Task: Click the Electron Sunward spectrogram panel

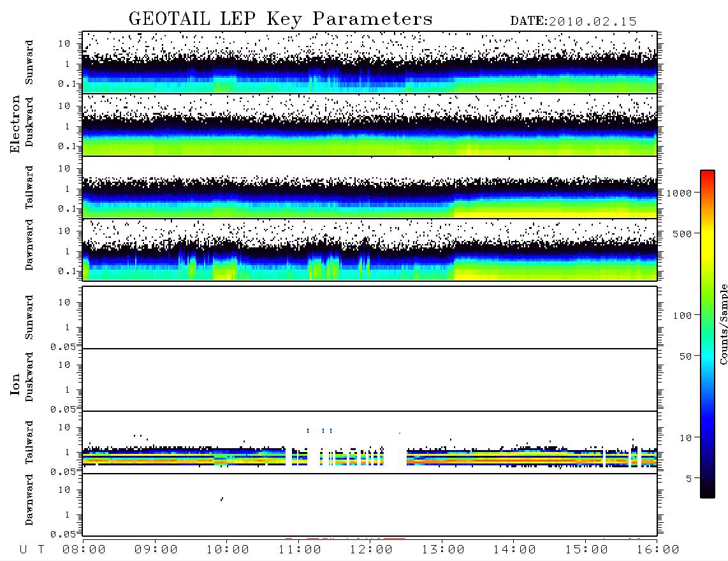Action: pos(370,62)
